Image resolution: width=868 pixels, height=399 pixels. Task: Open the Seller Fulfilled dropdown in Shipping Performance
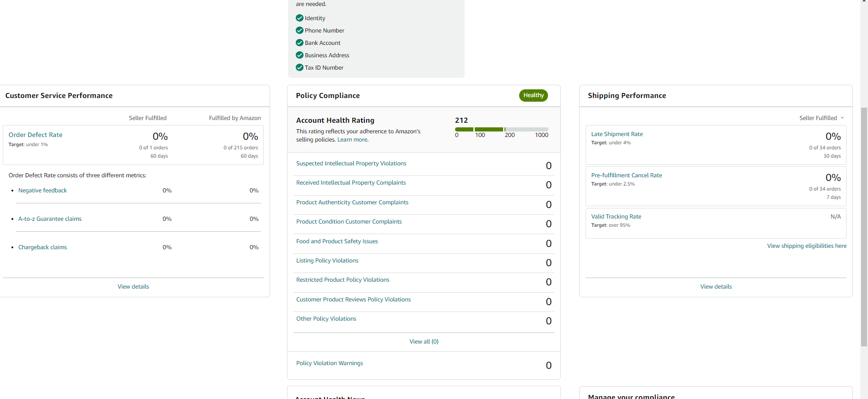(x=822, y=118)
